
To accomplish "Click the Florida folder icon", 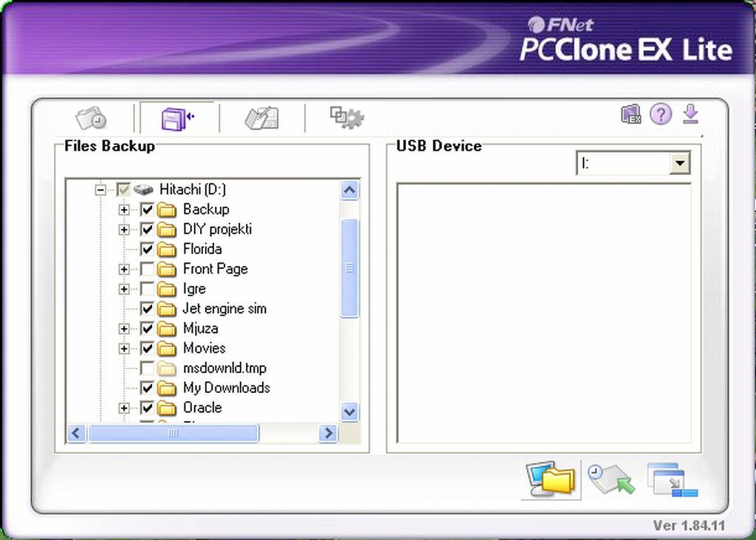I will click(x=167, y=250).
